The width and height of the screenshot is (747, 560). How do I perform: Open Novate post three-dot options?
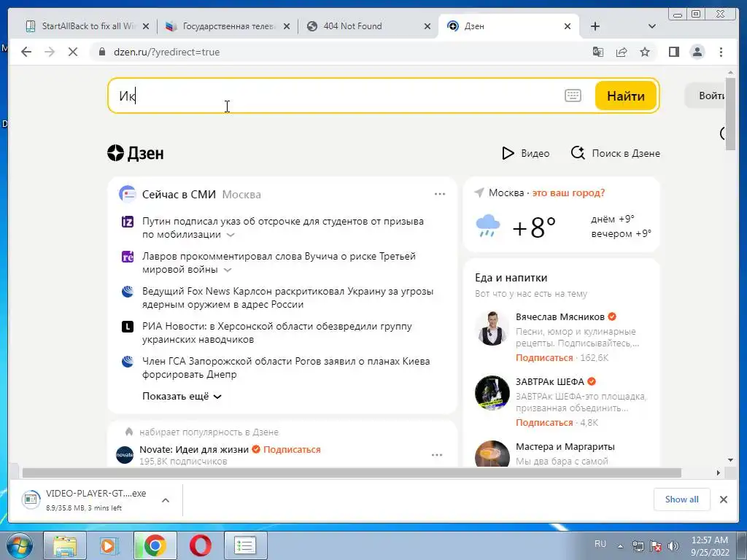(x=437, y=455)
